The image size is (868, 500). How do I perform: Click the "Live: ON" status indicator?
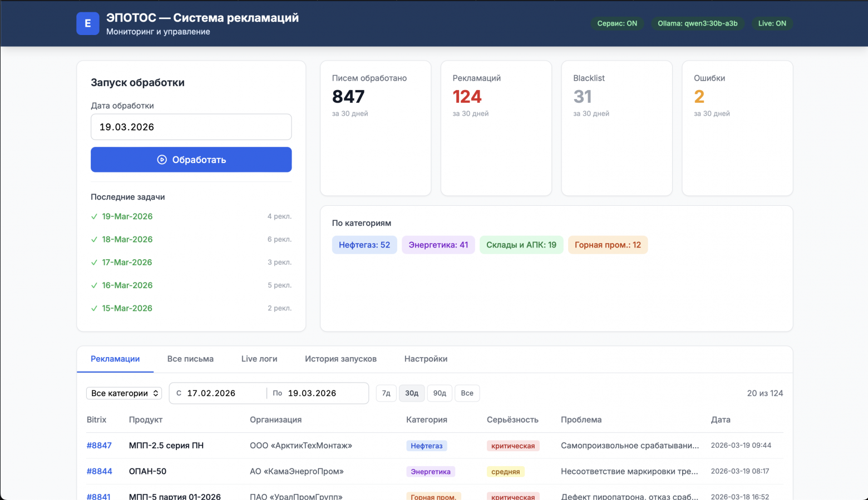coord(772,23)
